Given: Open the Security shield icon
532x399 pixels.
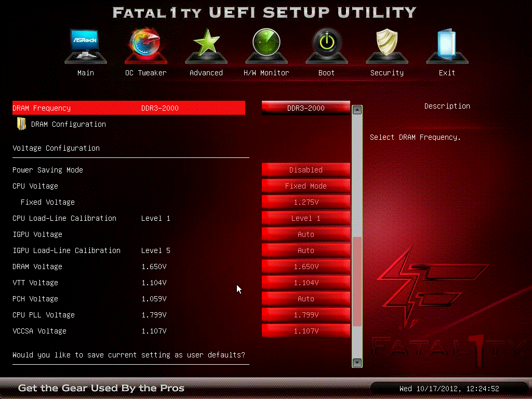Looking at the screenshot, I should pyautogui.click(x=387, y=46).
